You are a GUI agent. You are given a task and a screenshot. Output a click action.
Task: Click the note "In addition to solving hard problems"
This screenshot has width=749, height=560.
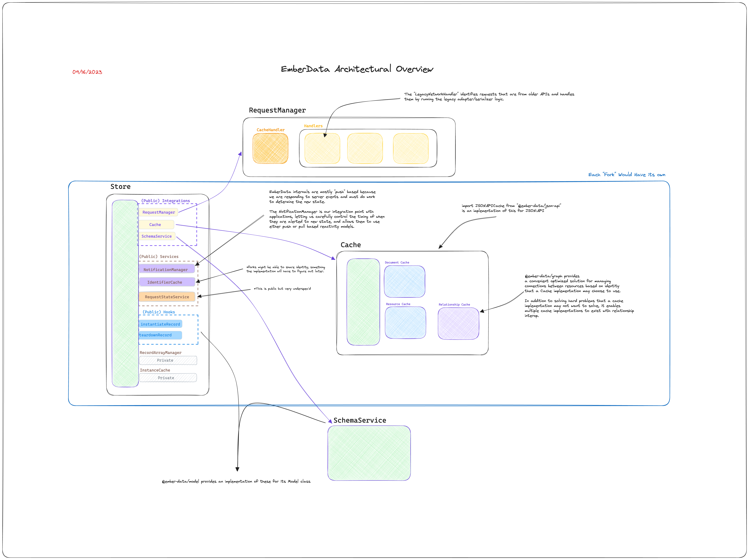tap(579, 308)
